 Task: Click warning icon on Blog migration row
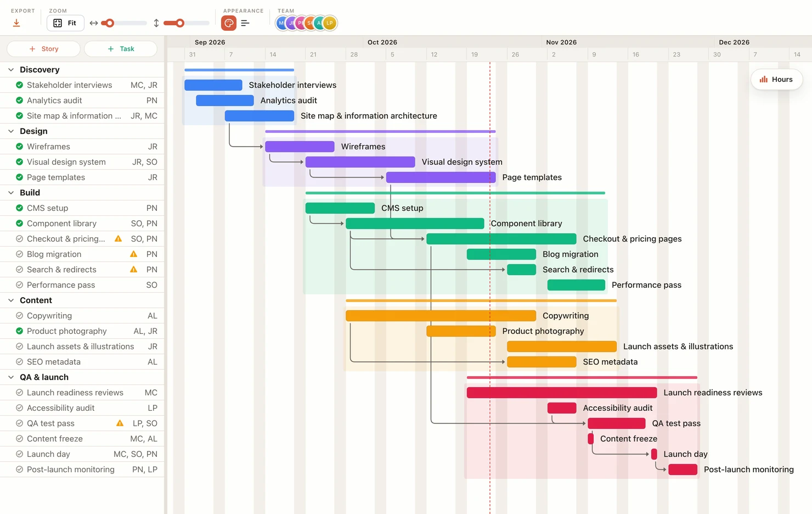pos(133,254)
